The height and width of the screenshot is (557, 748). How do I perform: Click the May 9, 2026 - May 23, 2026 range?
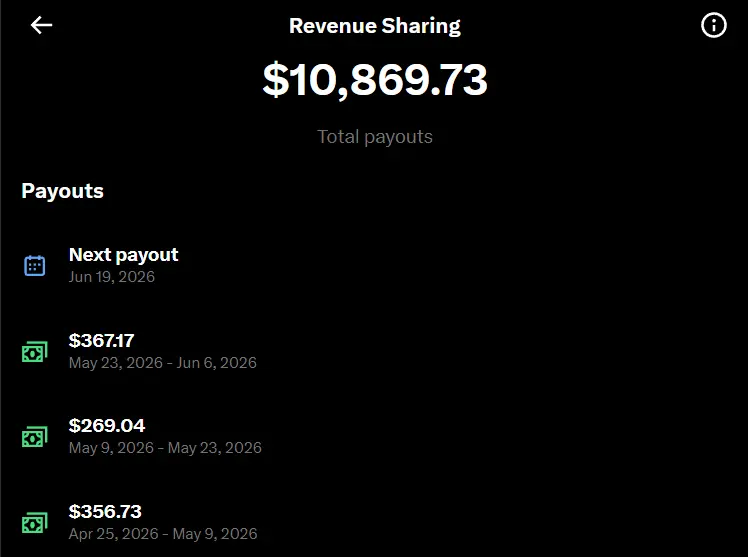(x=165, y=448)
